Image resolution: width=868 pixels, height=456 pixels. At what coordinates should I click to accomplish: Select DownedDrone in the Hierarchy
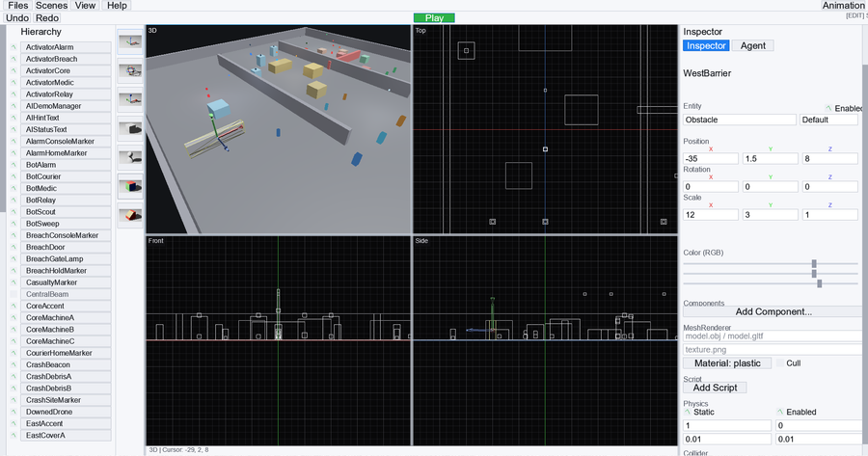click(66, 412)
